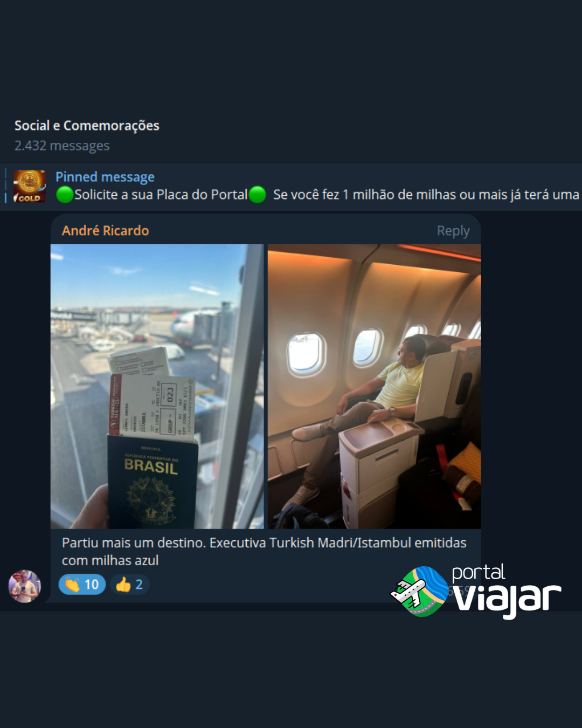Click the clapping hands reaction
The image size is (582, 728).
72,585
